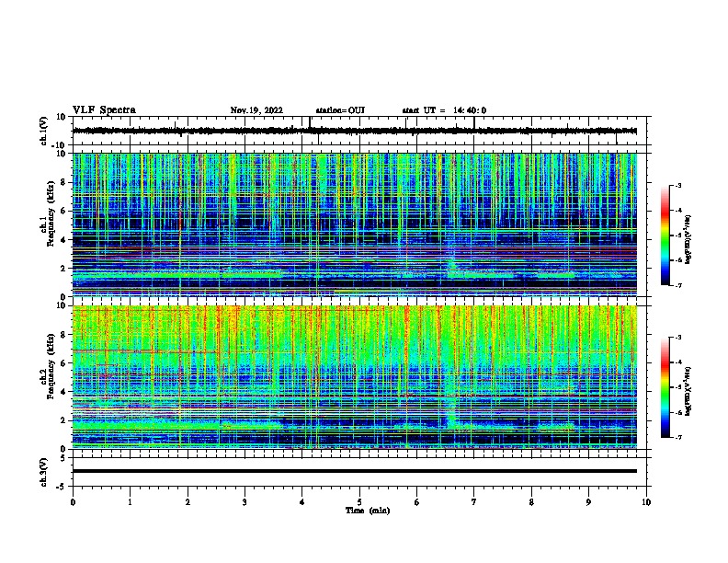Screen dimensions: 728x563
Task: Click the "-3" label on ch.1 color bar
Action: (x=677, y=185)
